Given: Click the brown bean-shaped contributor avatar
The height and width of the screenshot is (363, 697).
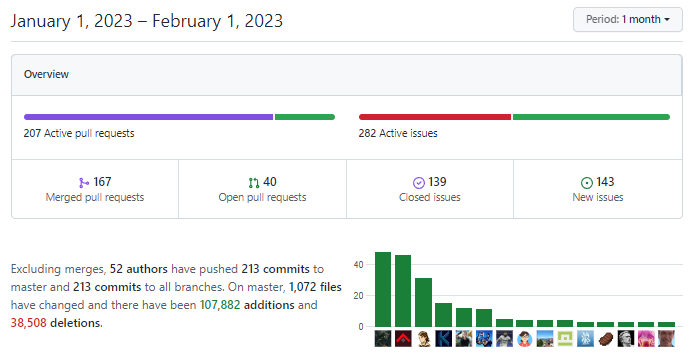Looking at the screenshot, I should click(605, 339).
